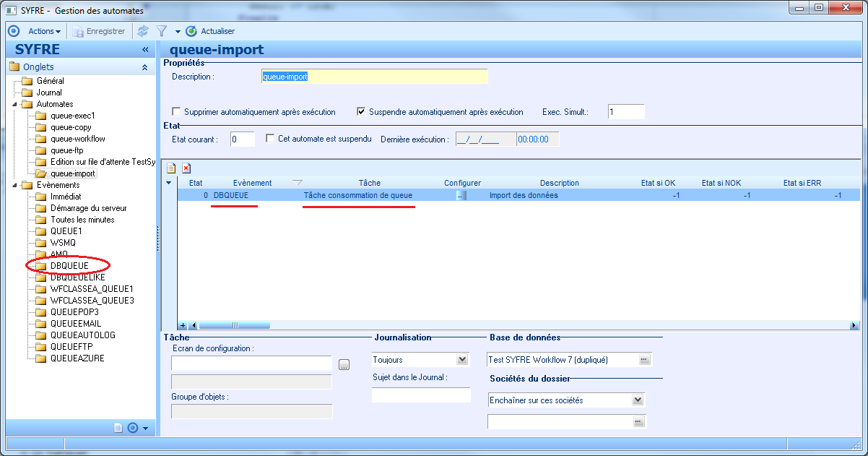Click the right arrow of grid scrollbar
The image size is (868, 456).
tap(854, 326)
